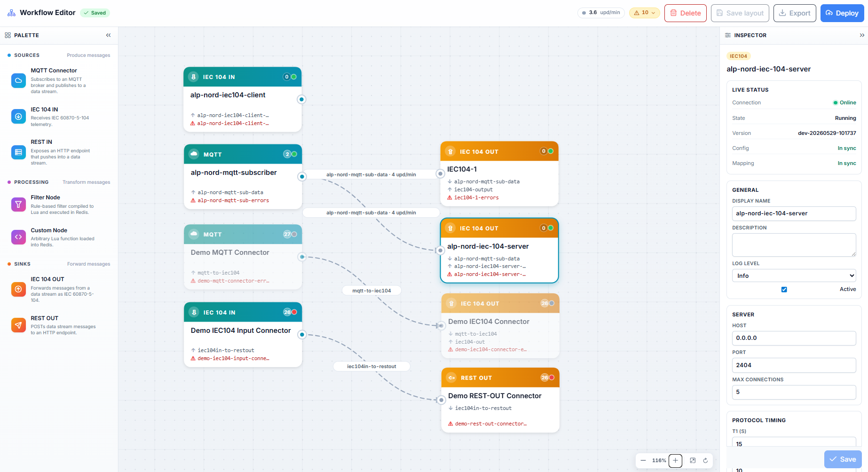Click the header icon of IEC104-1 node
868x472 pixels.
[450, 151]
